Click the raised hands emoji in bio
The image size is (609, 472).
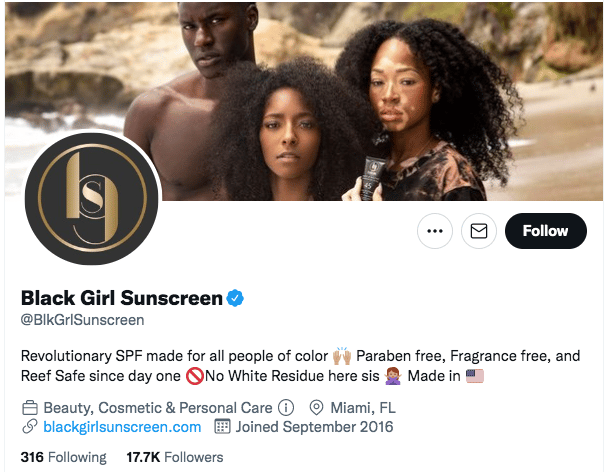(x=342, y=356)
